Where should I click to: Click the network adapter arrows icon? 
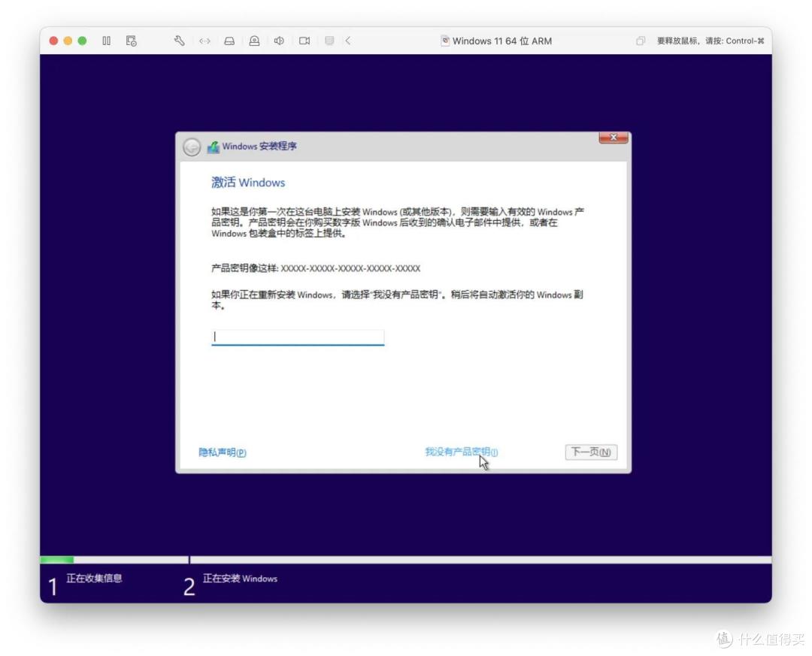(x=205, y=41)
